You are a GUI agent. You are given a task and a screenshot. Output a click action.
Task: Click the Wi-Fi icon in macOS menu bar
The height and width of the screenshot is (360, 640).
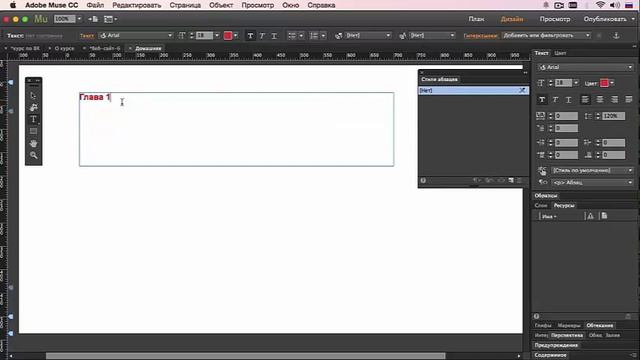click(600, 5)
